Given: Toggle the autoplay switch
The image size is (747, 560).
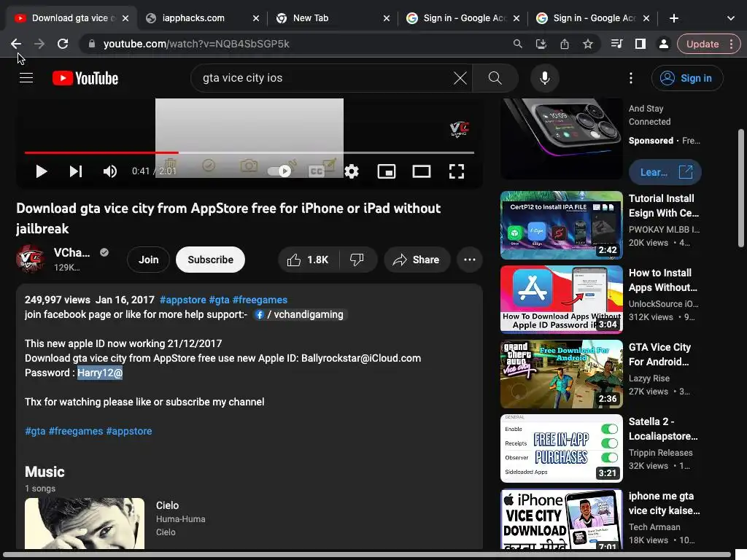Looking at the screenshot, I should point(279,171).
